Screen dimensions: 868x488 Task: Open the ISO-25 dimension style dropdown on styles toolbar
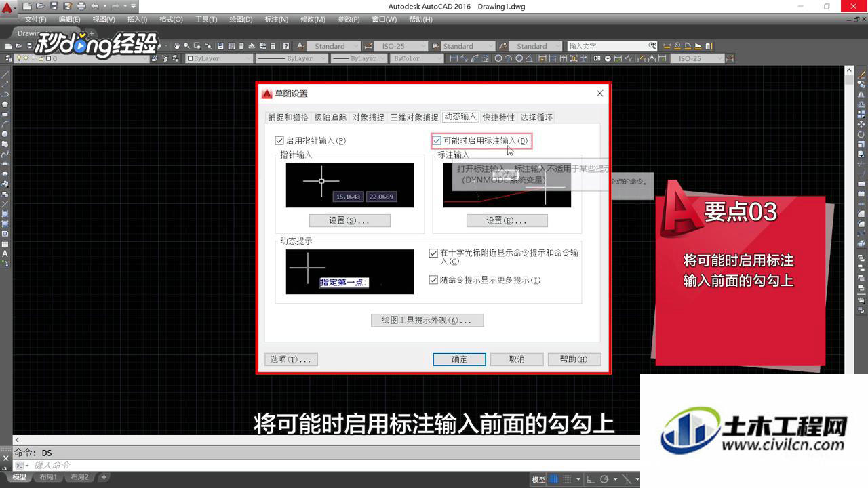(399, 46)
